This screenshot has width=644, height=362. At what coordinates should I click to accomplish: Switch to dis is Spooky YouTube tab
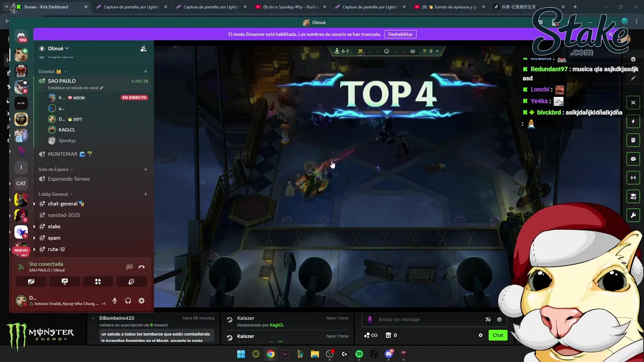tap(291, 7)
